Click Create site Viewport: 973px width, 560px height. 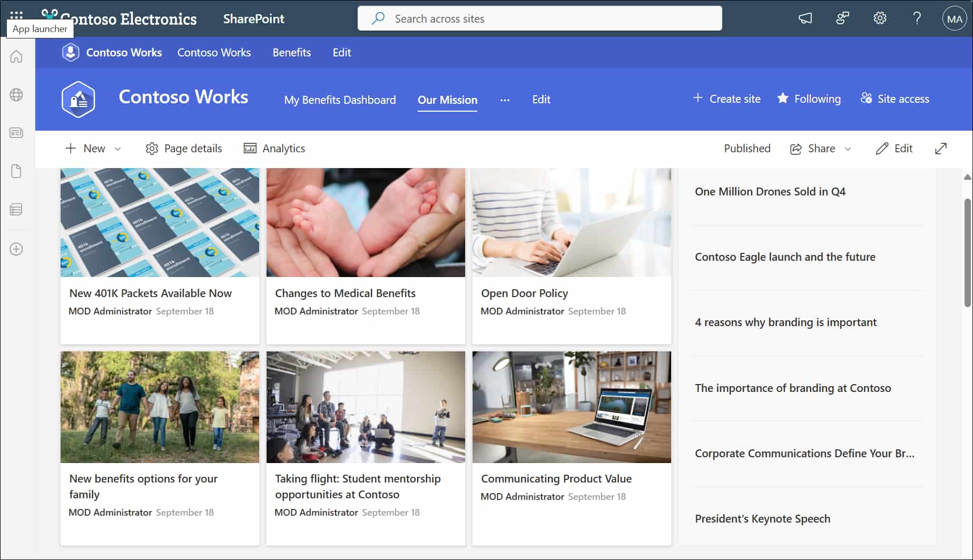click(726, 99)
